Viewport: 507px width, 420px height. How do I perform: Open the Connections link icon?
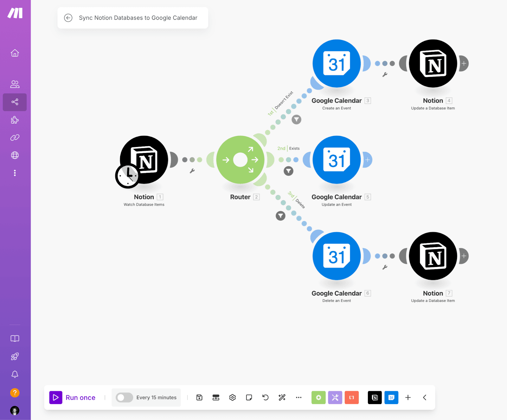[15, 137]
